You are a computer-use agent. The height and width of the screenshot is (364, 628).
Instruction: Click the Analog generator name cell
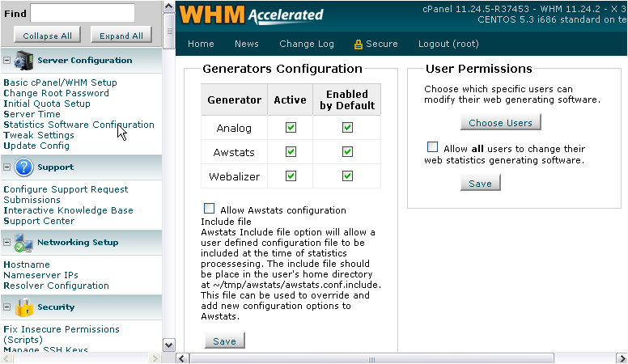pos(235,128)
